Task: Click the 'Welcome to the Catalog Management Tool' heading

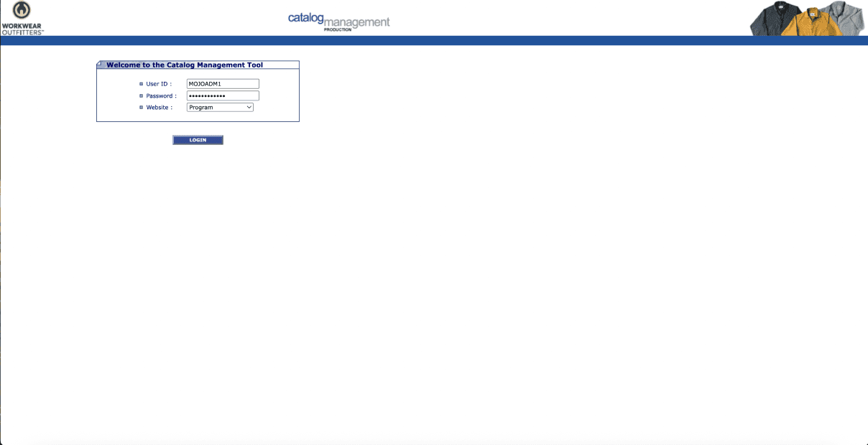Action: (x=185, y=65)
